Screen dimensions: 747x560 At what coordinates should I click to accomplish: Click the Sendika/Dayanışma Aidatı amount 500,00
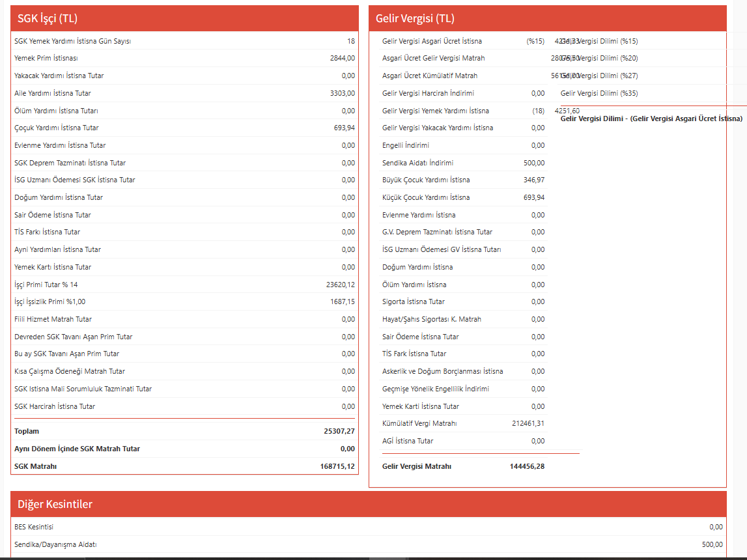click(709, 544)
